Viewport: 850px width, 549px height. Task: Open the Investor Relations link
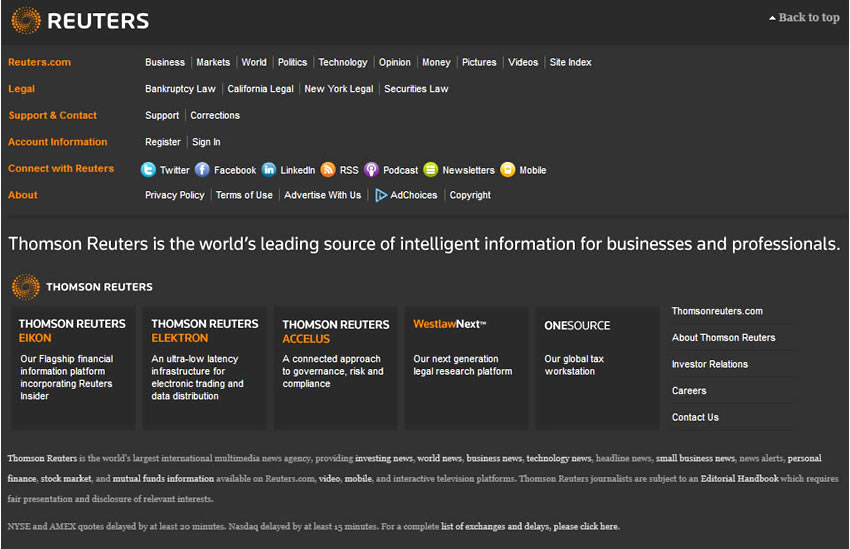(709, 364)
